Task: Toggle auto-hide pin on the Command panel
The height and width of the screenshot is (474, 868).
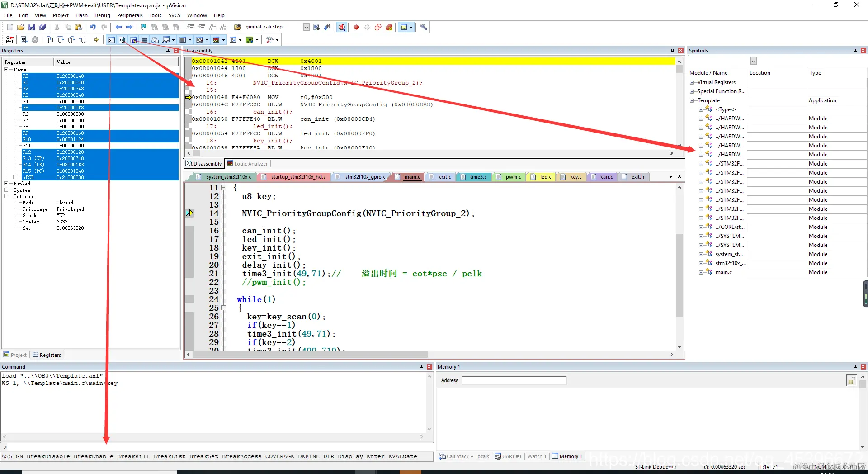Action: (x=421, y=367)
